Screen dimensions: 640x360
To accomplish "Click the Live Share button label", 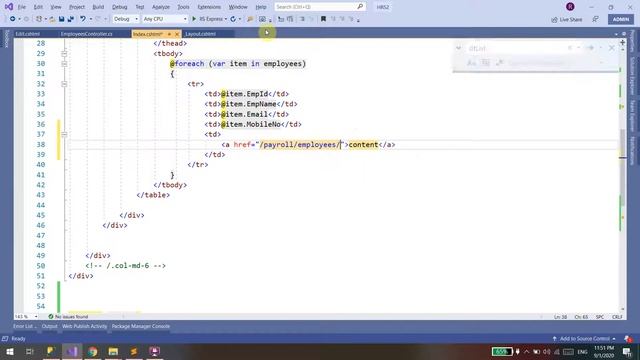I will click(571, 20).
